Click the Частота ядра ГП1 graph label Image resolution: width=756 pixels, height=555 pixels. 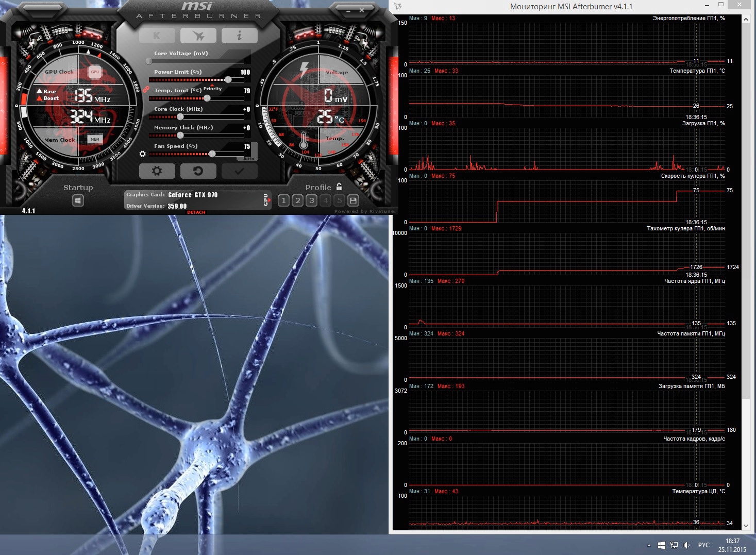[x=695, y=281]
